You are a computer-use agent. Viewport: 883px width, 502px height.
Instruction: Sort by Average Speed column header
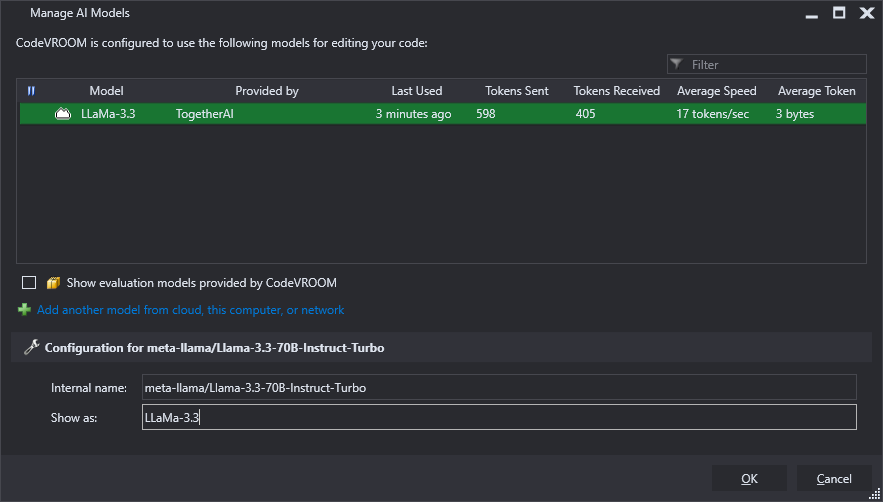716,91
